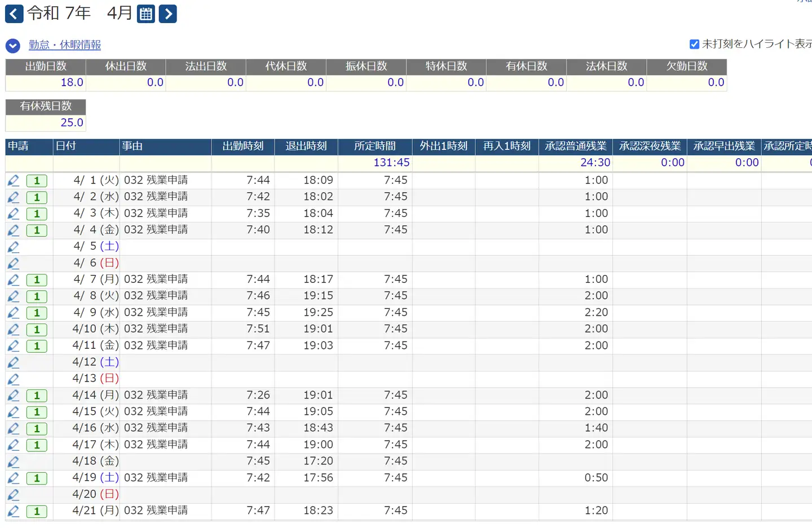Click the 4/9 clock-out time 19:25
The height and width of the screenshot is (528, 812).
point(318,312)
